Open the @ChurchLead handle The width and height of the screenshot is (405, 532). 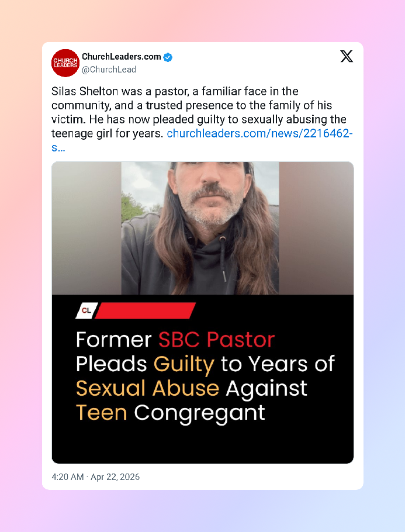pyautogui.click(x=109, y=70)
